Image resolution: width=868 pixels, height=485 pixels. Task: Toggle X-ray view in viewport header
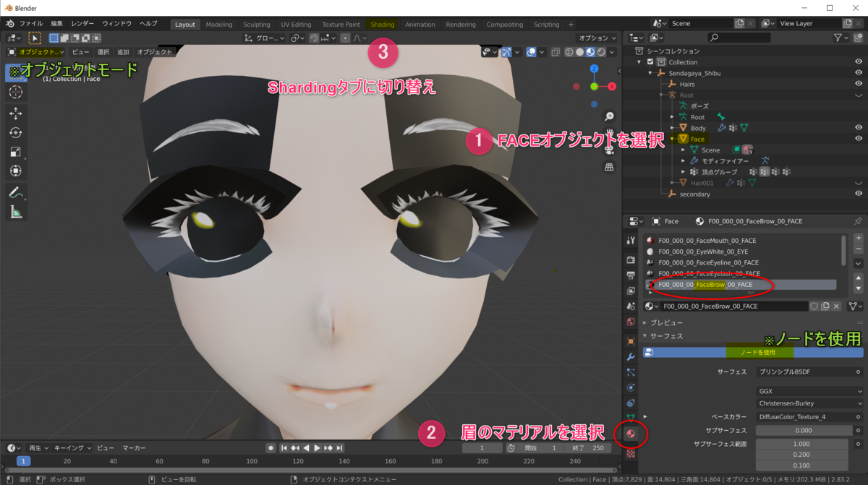(555, 52)
